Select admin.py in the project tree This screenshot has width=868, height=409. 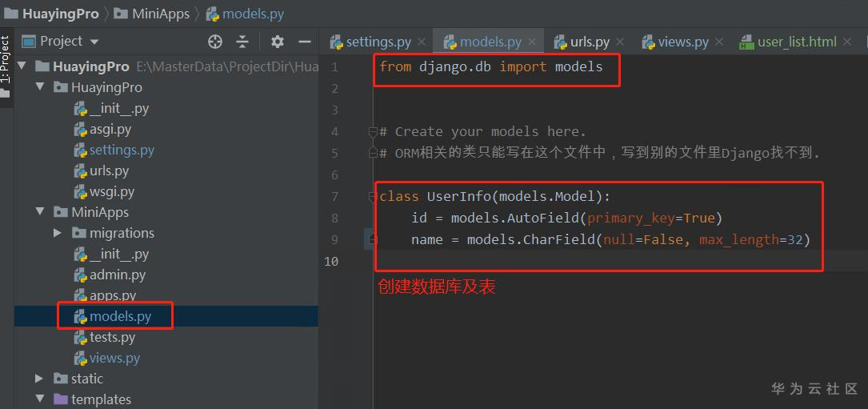118,275
